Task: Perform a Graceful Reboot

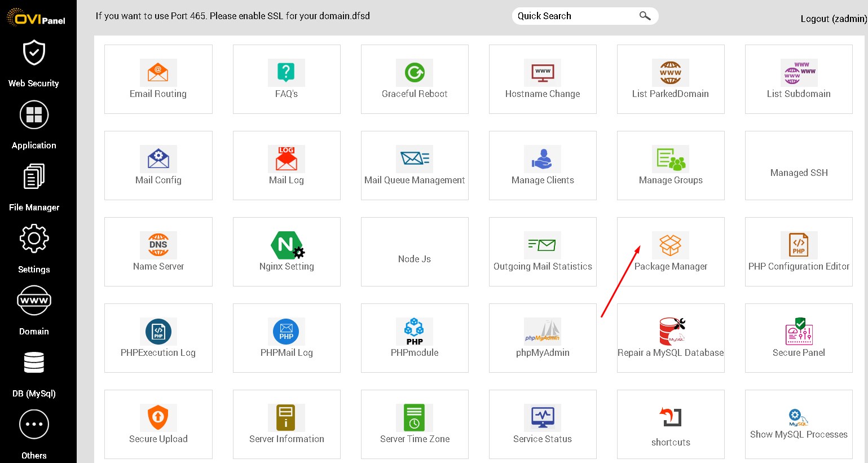Action: (x=415, y=79)
